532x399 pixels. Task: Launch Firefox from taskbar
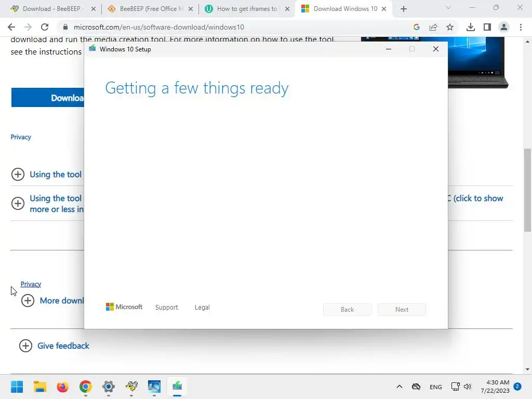[63, 387]
